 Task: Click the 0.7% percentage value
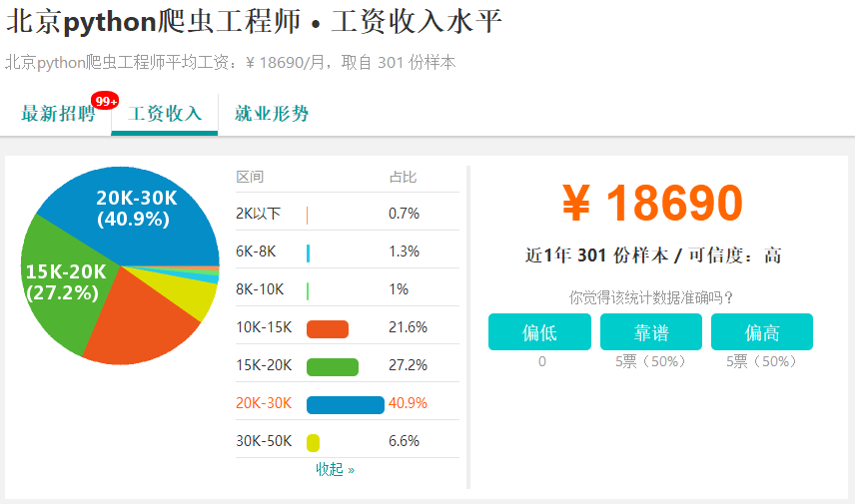[x=405, y=213]
